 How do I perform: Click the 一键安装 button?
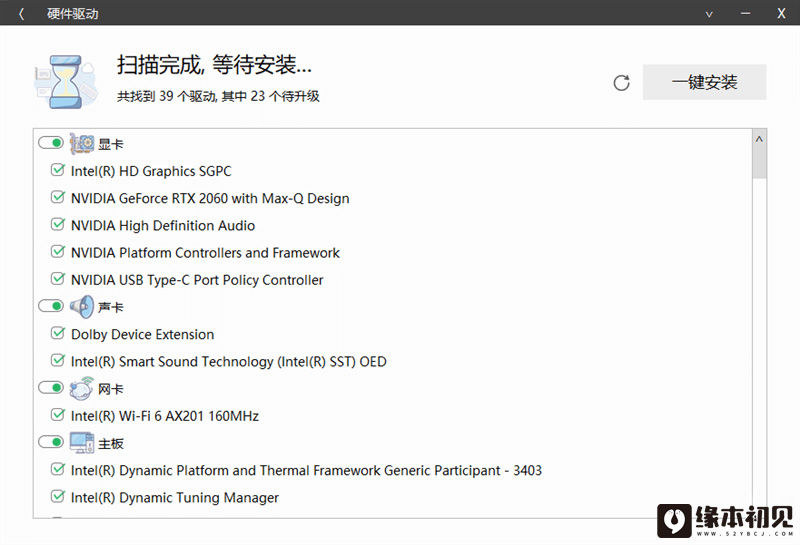tap(704, 82)
